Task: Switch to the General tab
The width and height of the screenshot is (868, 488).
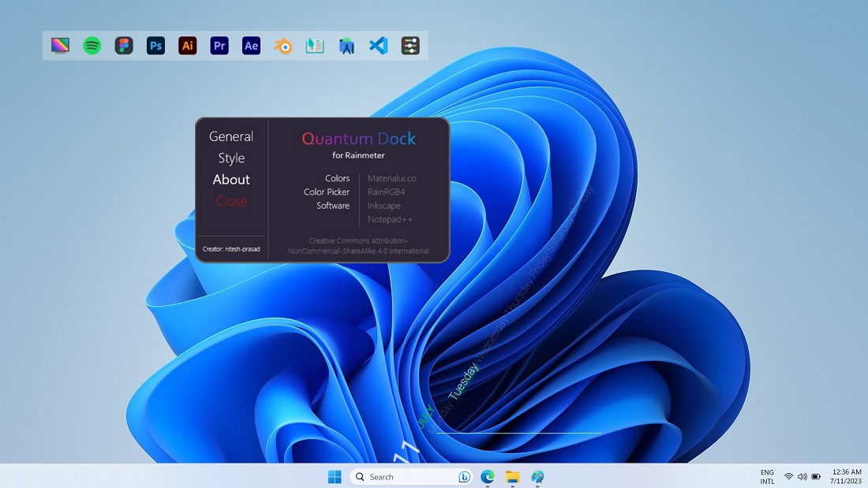Action: [230, 136]
